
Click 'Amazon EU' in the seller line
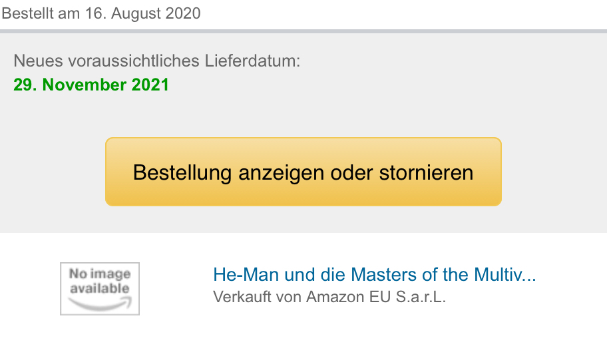[348, 297]
